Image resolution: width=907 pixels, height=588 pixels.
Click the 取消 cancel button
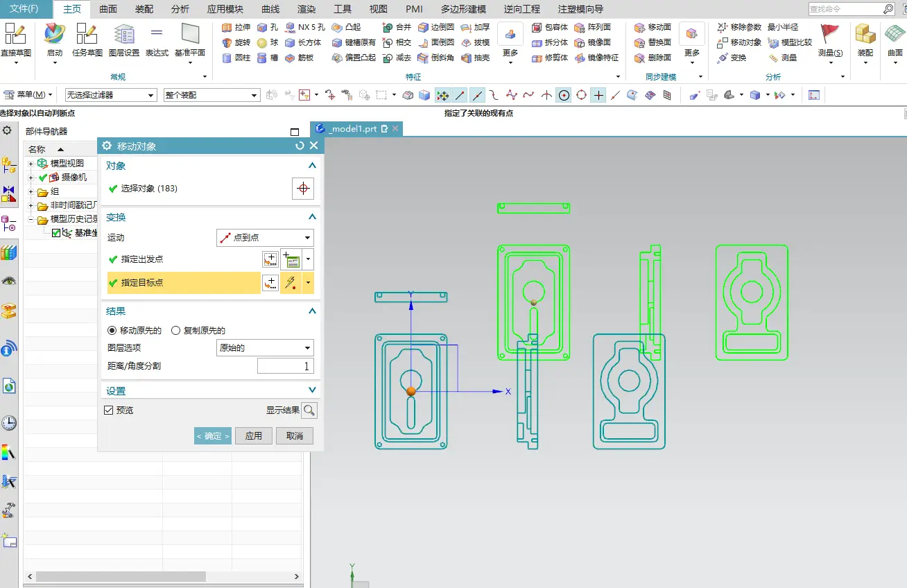(295, 435)
